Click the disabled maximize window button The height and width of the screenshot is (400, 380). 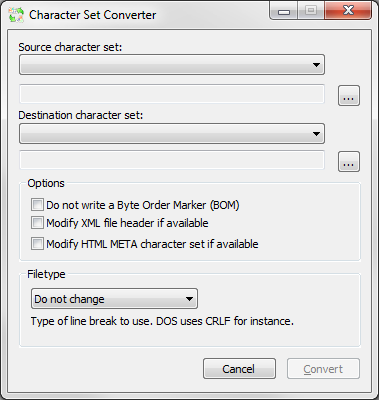tap(311, 11)
